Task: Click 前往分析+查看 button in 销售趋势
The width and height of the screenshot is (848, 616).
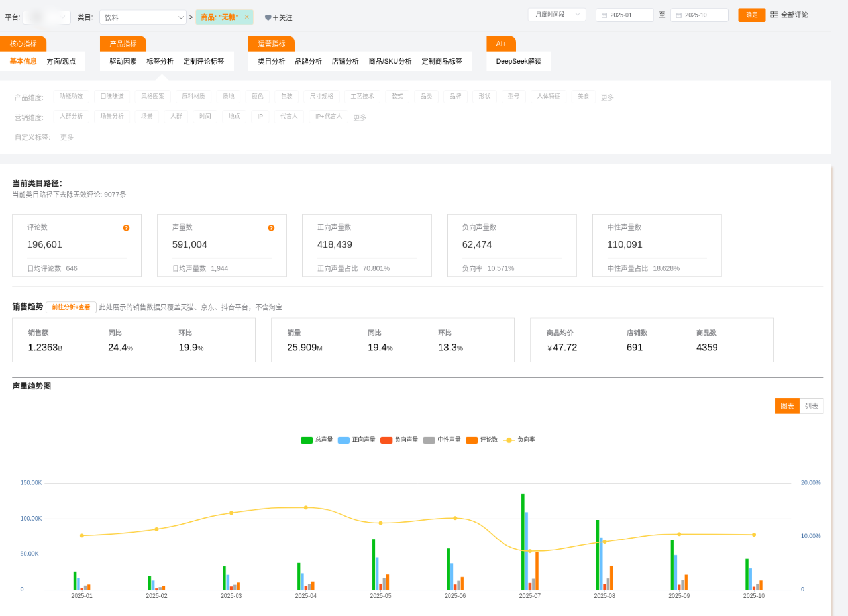Action: pyautogui.click(x=71, y=307)
